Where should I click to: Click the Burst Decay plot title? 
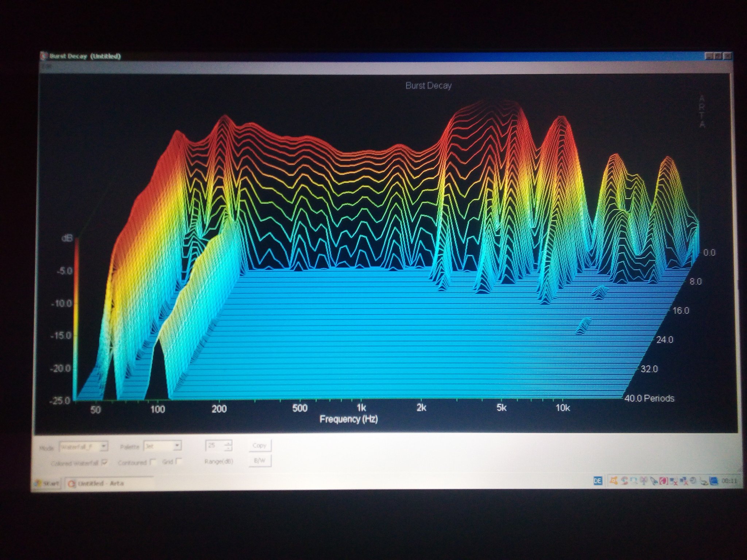[429, 86]
